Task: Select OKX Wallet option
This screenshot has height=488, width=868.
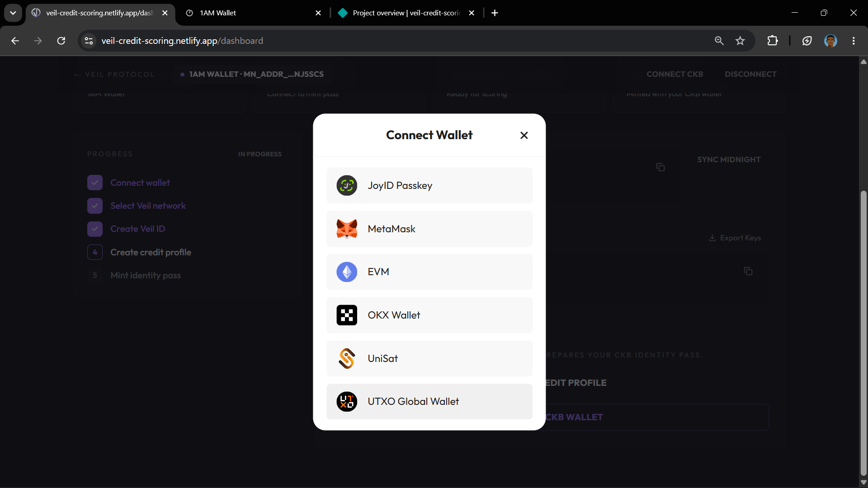Action: click(429, 315)
